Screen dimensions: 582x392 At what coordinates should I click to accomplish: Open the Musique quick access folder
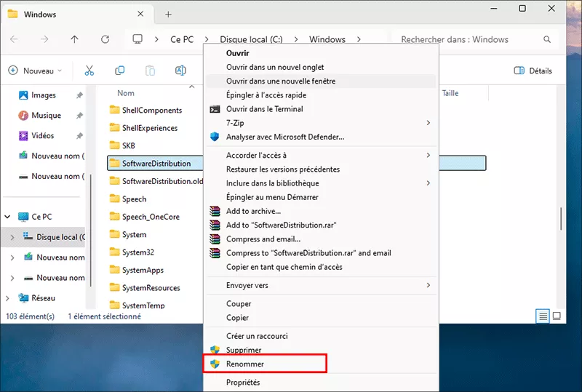point(46,116)
